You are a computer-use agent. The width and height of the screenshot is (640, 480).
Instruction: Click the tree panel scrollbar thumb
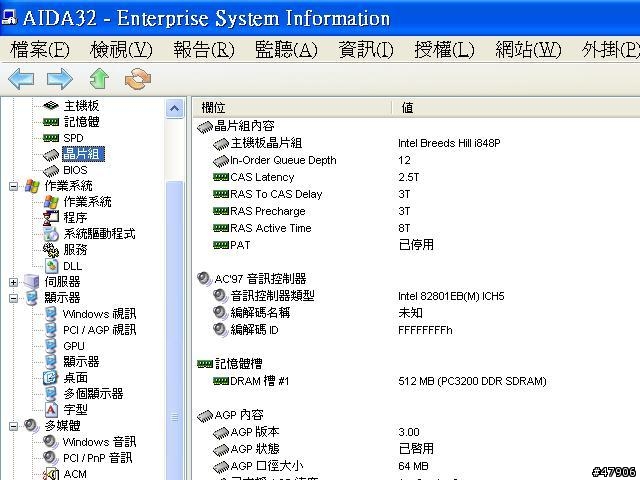(x=174, y=331)
